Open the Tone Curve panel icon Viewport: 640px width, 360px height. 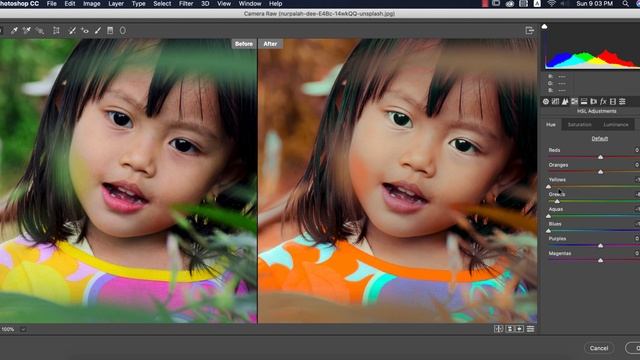tap(556, 102)
